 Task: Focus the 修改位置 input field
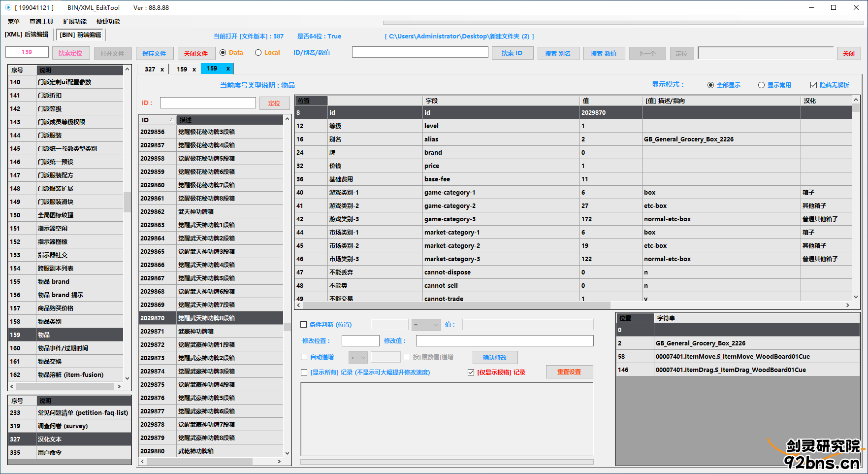click(360, 340)
